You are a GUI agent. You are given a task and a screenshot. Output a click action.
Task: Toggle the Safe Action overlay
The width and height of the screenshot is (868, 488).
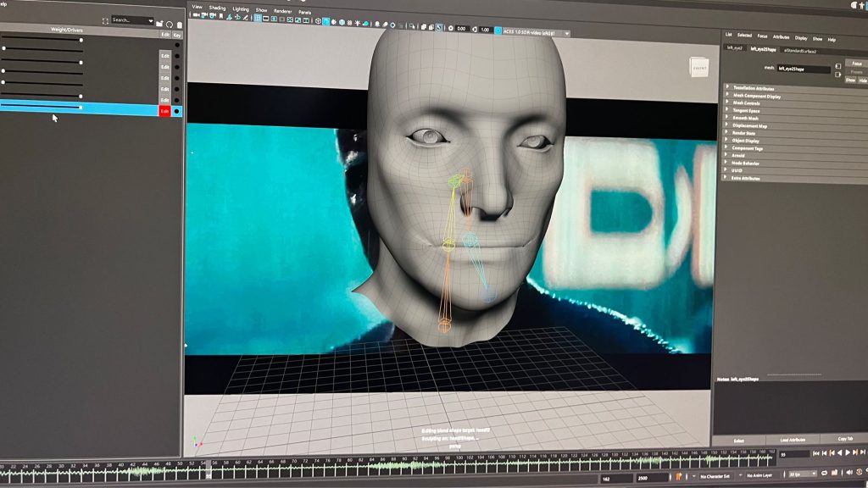click(298, 20)
